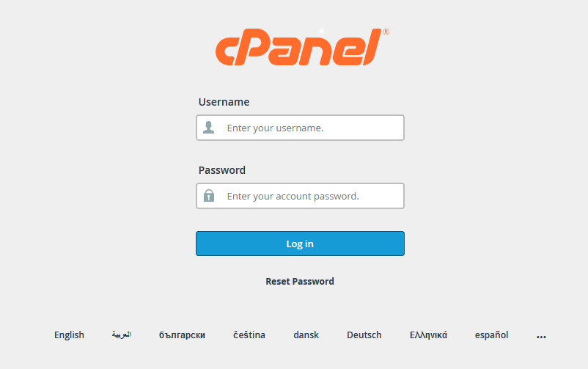Switch the login page to español
The image size is (588, 369).
pos(492,335)
